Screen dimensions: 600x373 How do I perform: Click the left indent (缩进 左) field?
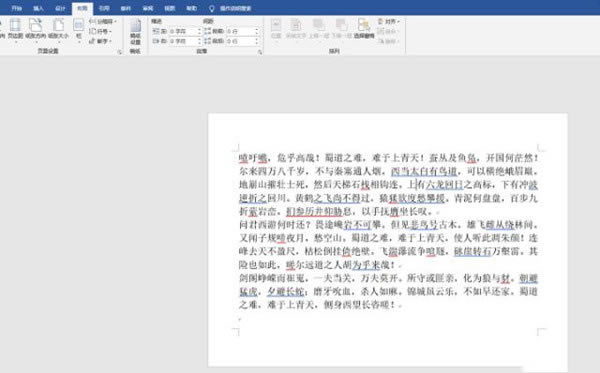coord(185,31)
